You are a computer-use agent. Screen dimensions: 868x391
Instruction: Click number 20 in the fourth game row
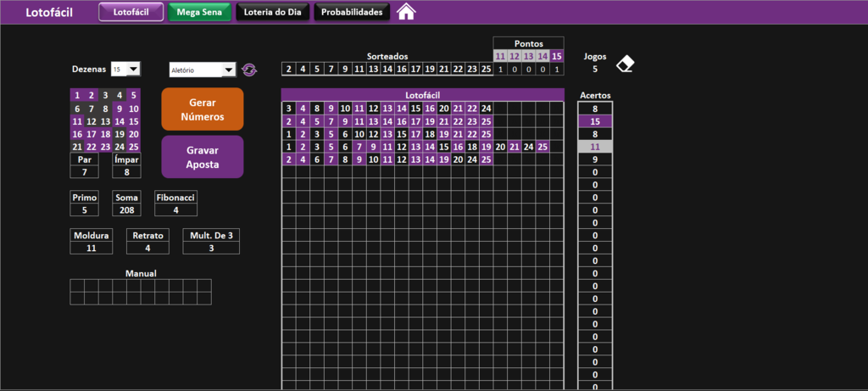coord(500,147)
